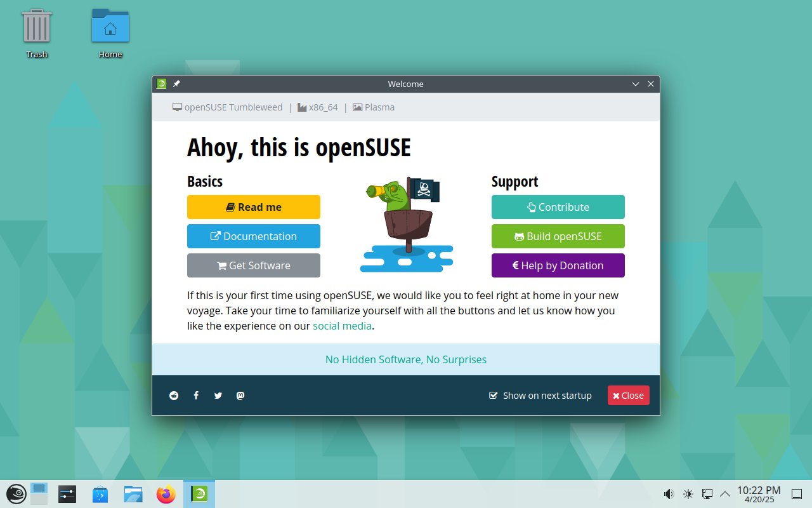Follow the social media link
This screenshot has width=812, height=508.
pos(343,326)
